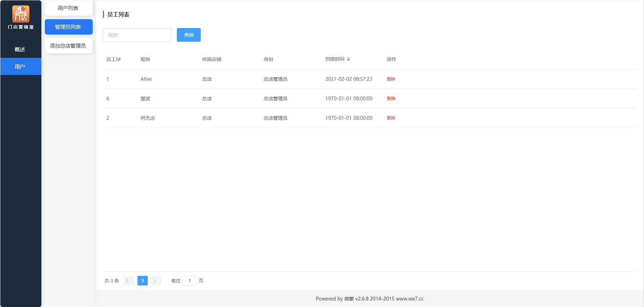Go to next page arrow

[156, 281]
